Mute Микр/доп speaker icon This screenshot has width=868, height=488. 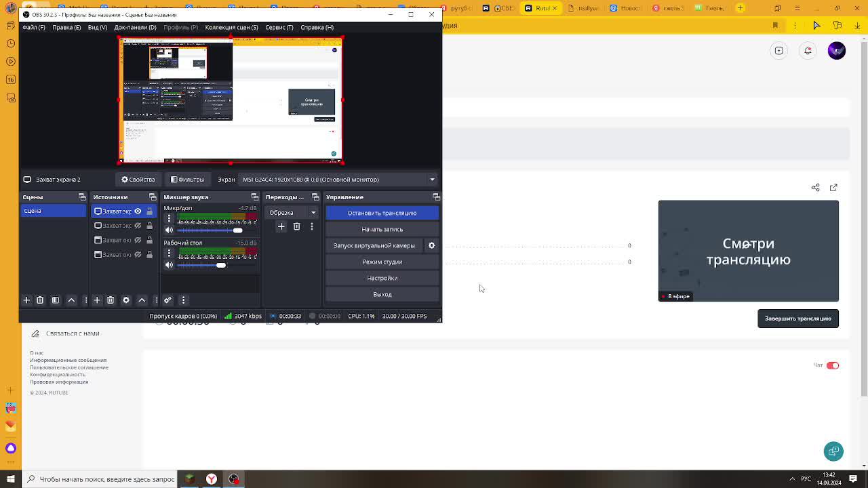[170, 230]
